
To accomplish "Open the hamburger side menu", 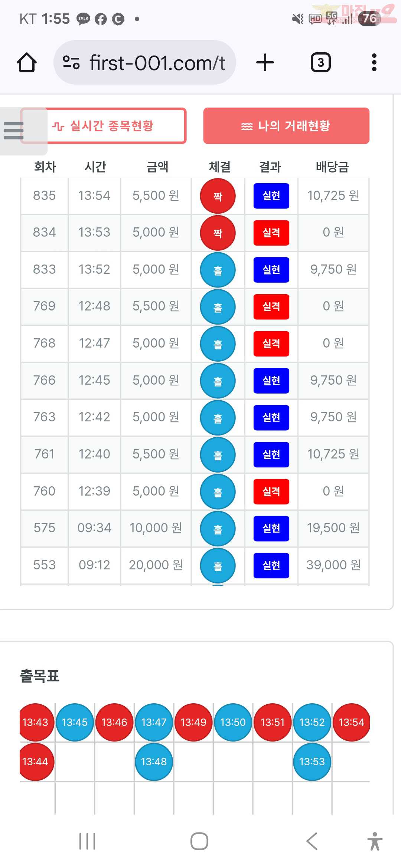I will (14, 131).
